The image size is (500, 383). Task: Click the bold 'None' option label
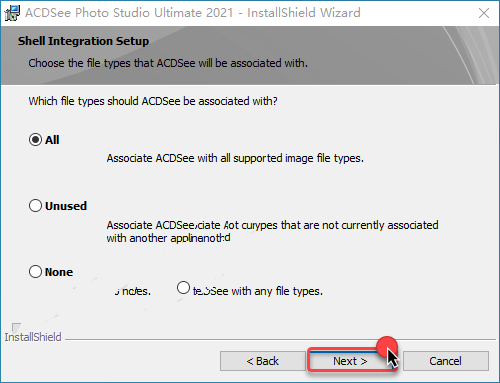click(59, 272)
